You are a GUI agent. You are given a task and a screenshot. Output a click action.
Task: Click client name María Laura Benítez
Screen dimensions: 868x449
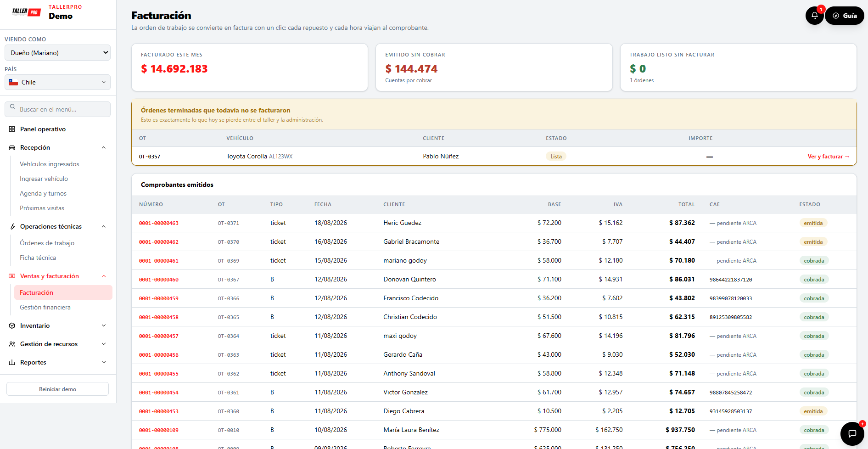pyautogui.click(x=411, y=430)
